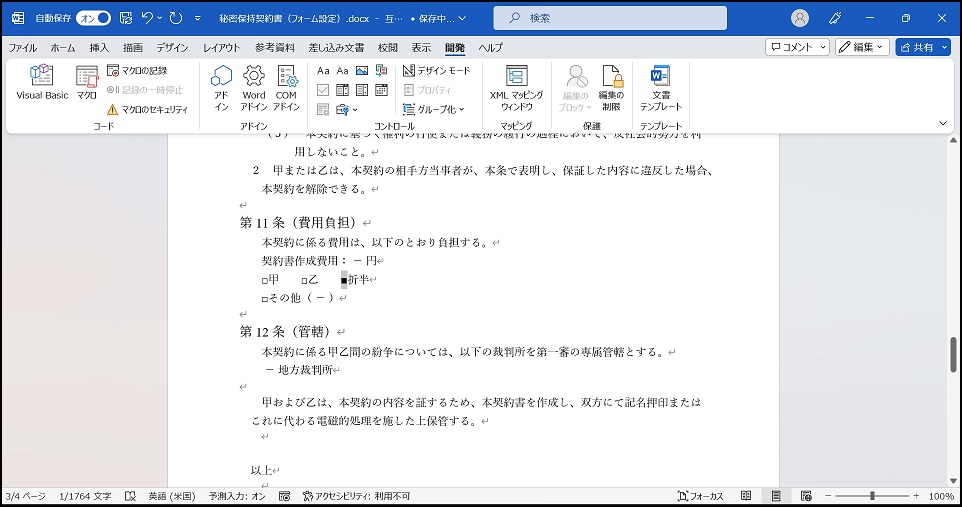Click the proofing check icon in status bar
Image resolution: width=962 pixels, height=507 pixels.
[x=130, y=496]
